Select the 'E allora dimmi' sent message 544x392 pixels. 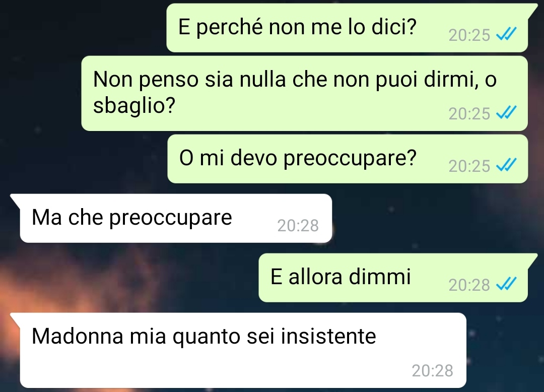[393, 278]
